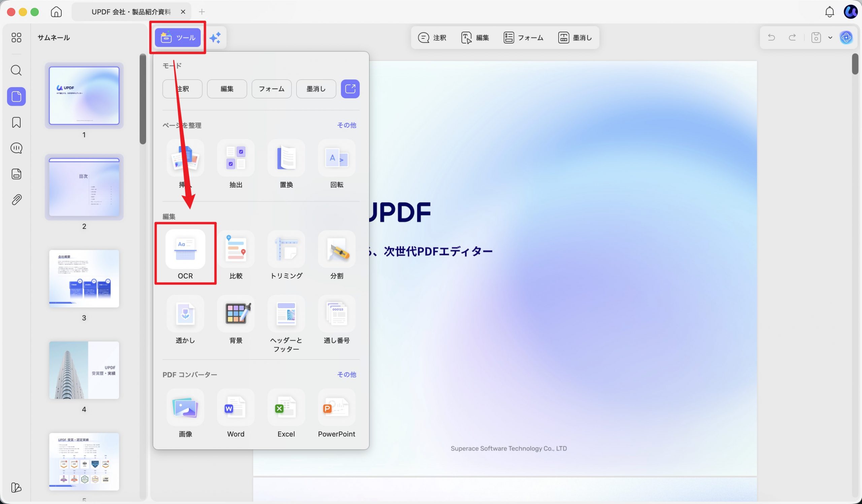Switch to 墨消し in top toolbar
This screenshot has width=862, height=504.
point(575,38)
